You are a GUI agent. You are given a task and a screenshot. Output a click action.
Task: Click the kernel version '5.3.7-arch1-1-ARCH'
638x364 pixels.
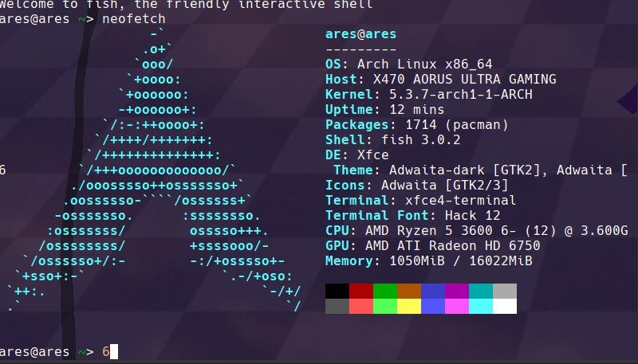point(461,95)
